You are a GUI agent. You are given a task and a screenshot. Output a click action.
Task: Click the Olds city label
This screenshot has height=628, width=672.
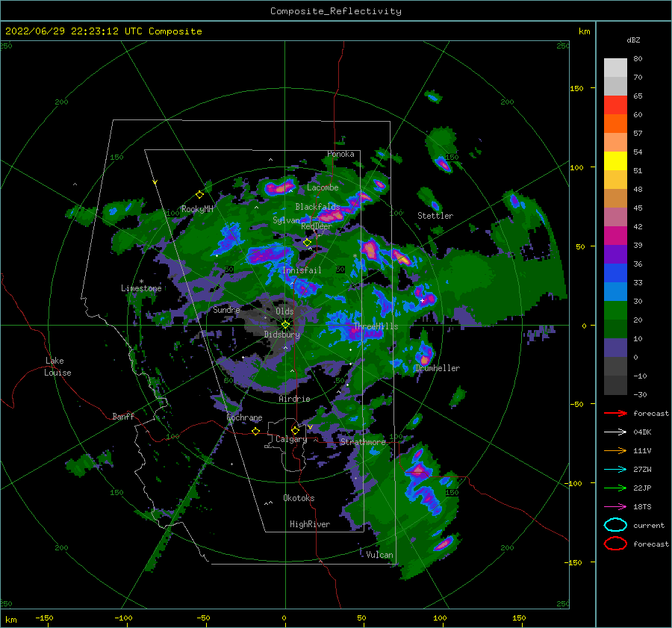(284, 311)
